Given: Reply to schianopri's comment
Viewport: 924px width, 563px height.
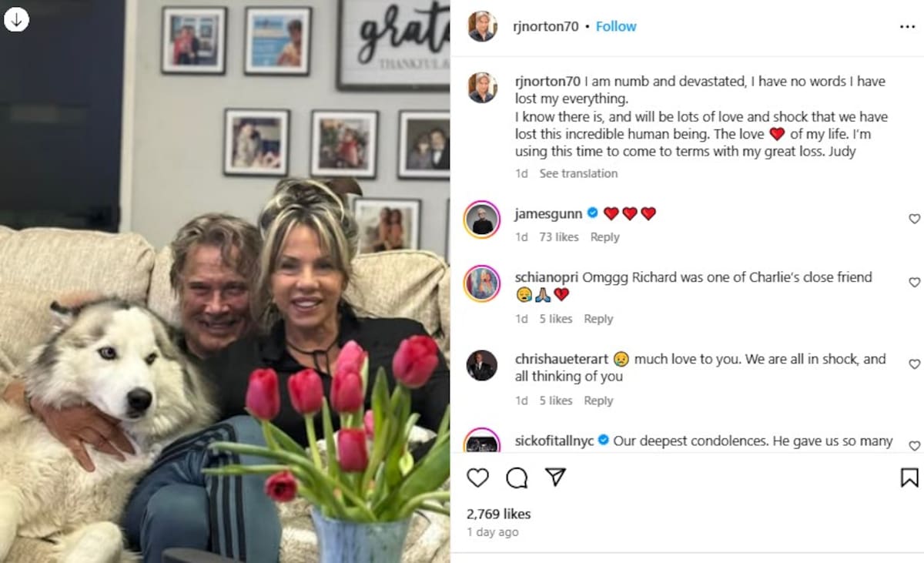Looking at the screenshot, I should (x=598, y=319).
